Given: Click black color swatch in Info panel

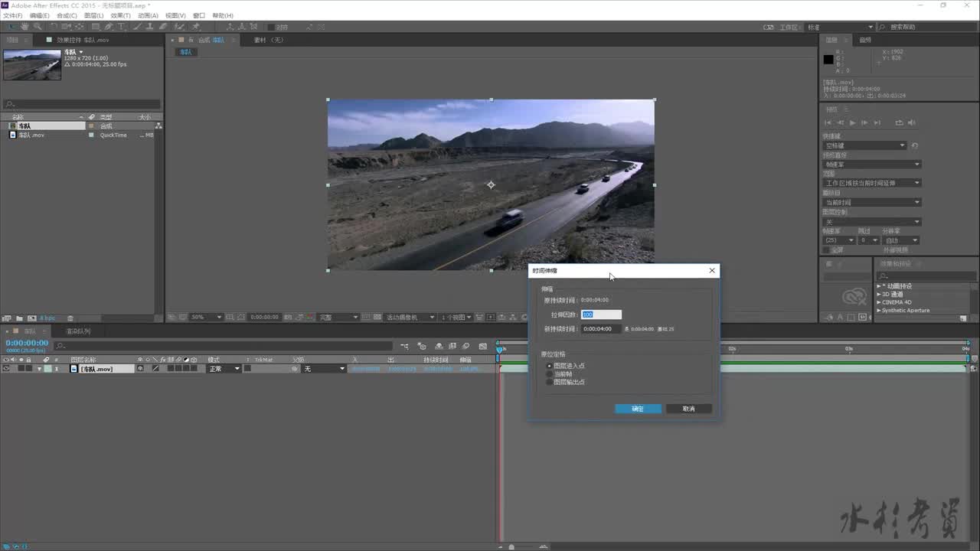Looking at the screenshot, I should coord(828,59).
